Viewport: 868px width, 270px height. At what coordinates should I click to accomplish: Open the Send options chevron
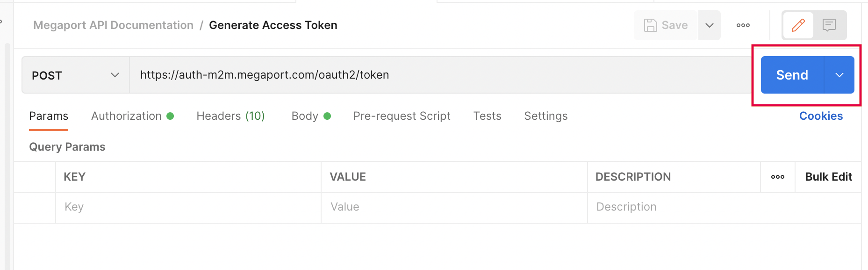pyautogui.click(x=839, y=74)
